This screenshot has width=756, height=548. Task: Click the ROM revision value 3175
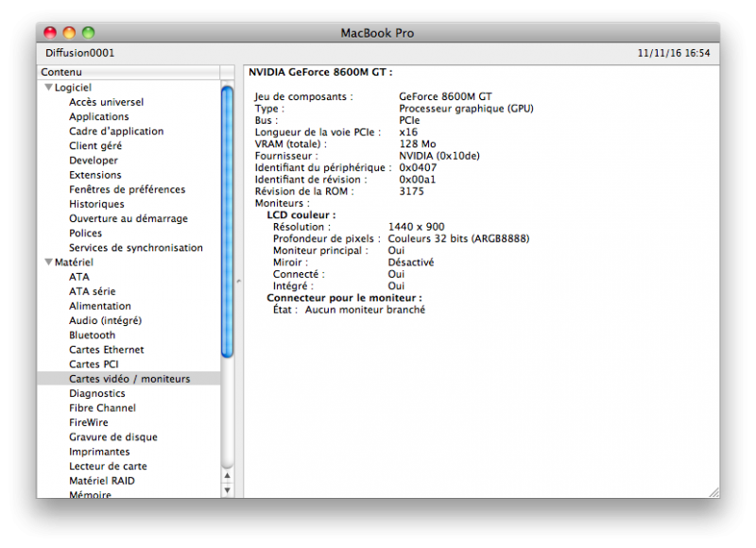coord(411,192)
